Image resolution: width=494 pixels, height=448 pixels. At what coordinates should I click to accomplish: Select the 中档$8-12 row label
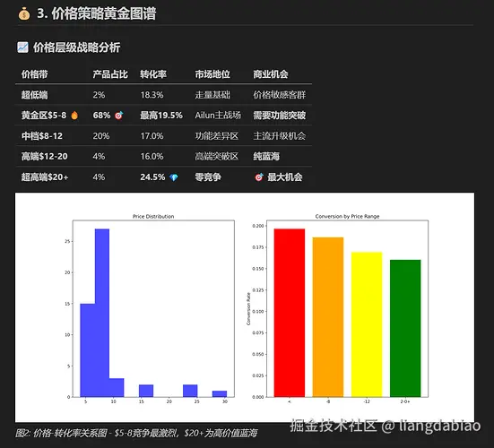(42, 136)
